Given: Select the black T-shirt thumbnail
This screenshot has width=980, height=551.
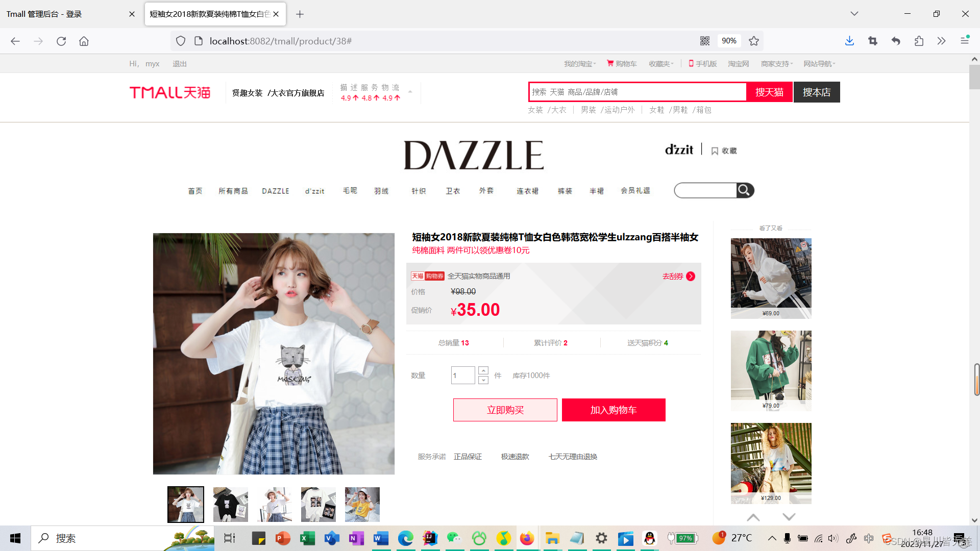Looking at the screenshot, I should pos(231,505).
